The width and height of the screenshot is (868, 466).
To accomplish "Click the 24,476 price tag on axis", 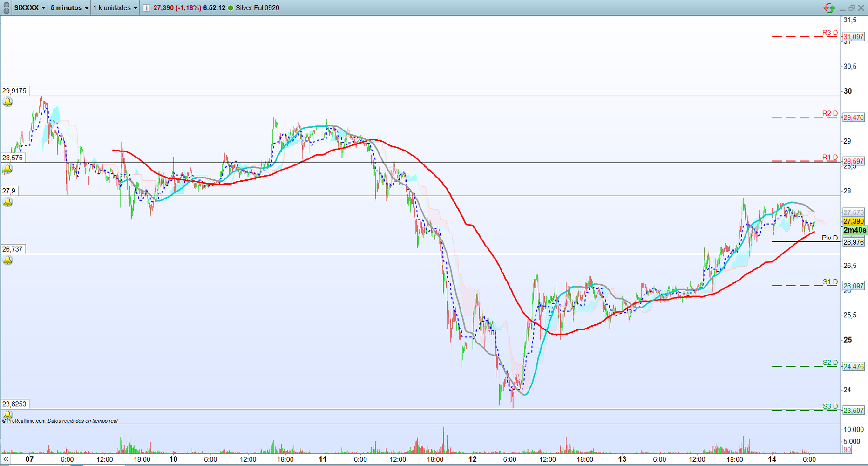I will coord(854,367).
